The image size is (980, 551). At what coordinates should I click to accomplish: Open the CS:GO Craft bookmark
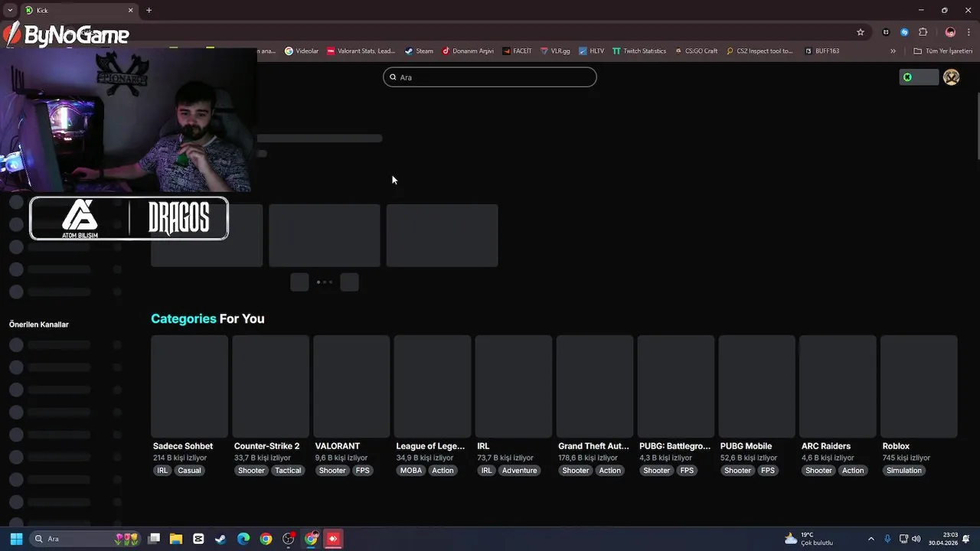[x=695, y=51]
